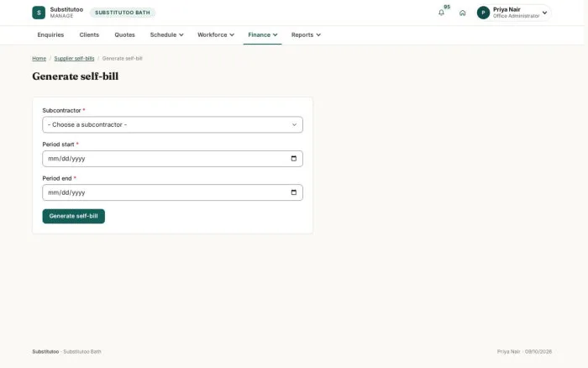Expand the Workforce menu
588x368 pixels.
pyautogui.click(x=216, y=35)
